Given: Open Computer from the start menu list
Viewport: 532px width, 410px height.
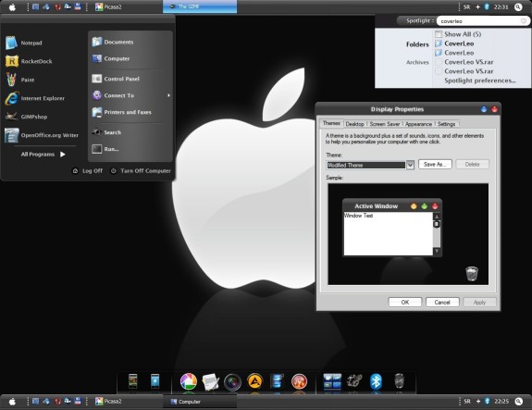Looking at the screenshot, I should 111,58.
